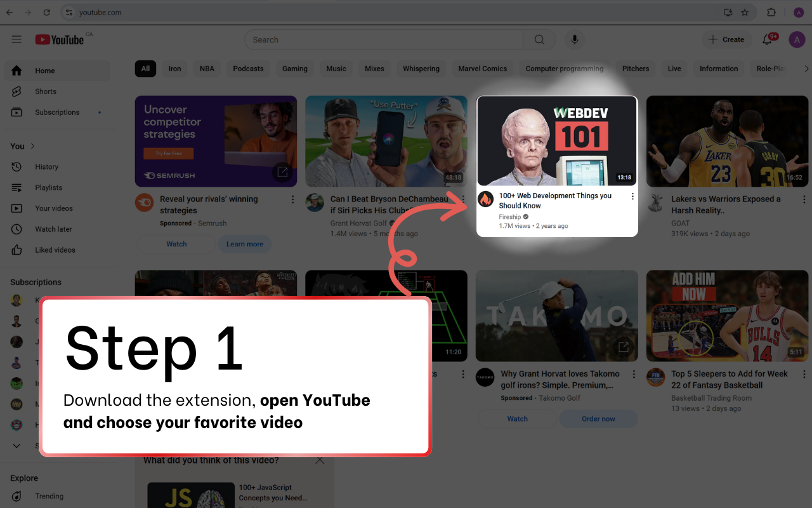Click Watch button on Takomo ad
Screen dimensions: 812x508
pos(517,418)
